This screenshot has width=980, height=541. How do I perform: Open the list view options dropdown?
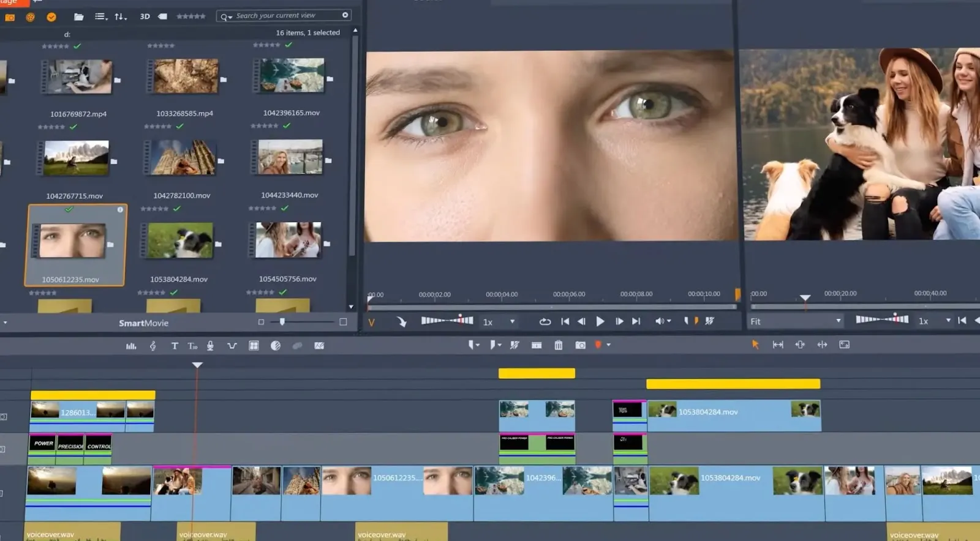[101, 17]
